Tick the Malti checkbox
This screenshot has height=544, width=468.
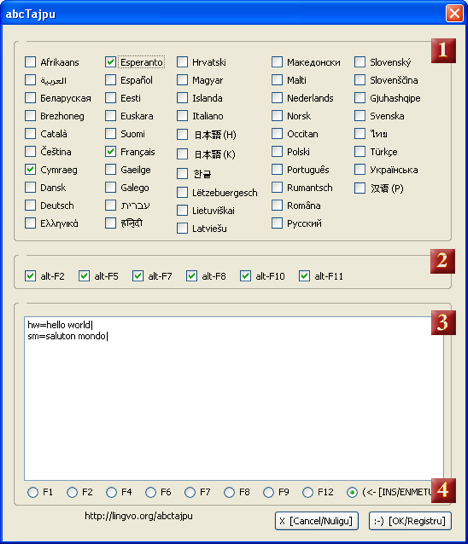coord(277,80)
